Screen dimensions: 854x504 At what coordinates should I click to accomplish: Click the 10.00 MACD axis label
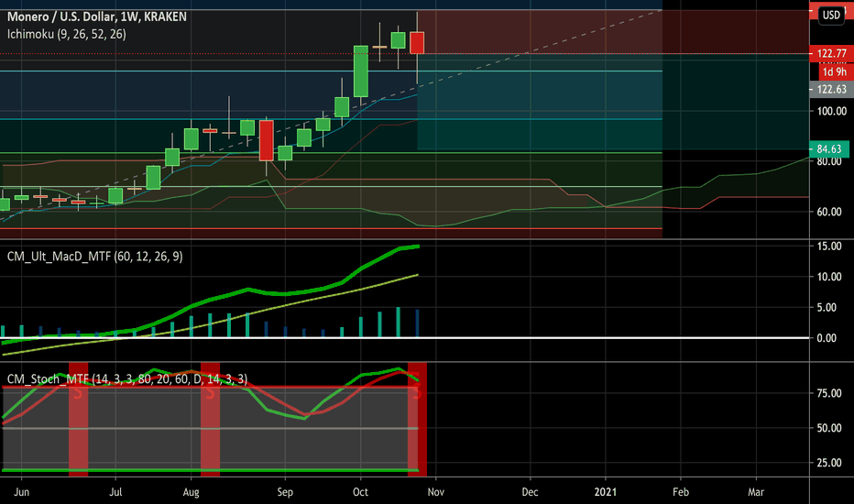829,277
